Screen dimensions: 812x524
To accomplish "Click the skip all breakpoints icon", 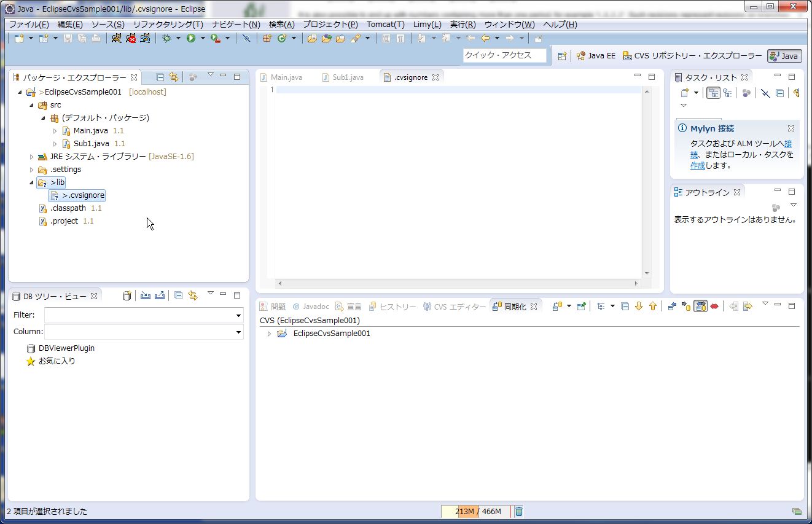I will click(x=246, y=38).
